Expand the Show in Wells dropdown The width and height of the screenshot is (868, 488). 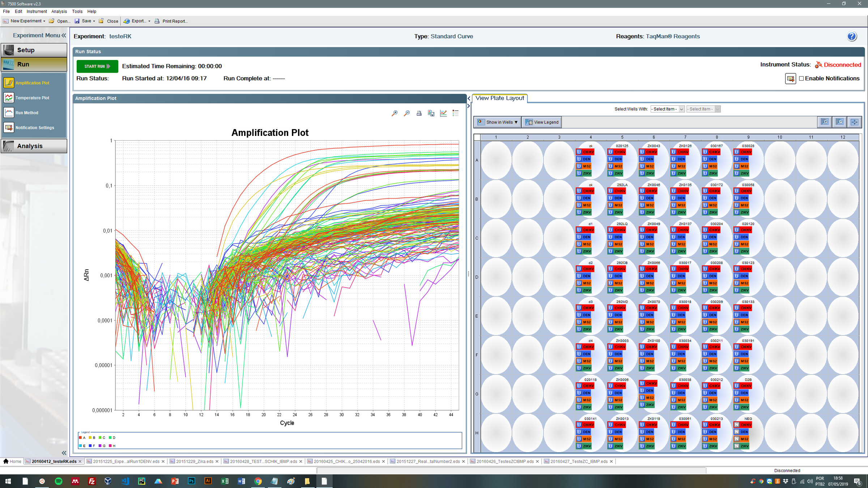pyautogui.click(x=498, y=122)
